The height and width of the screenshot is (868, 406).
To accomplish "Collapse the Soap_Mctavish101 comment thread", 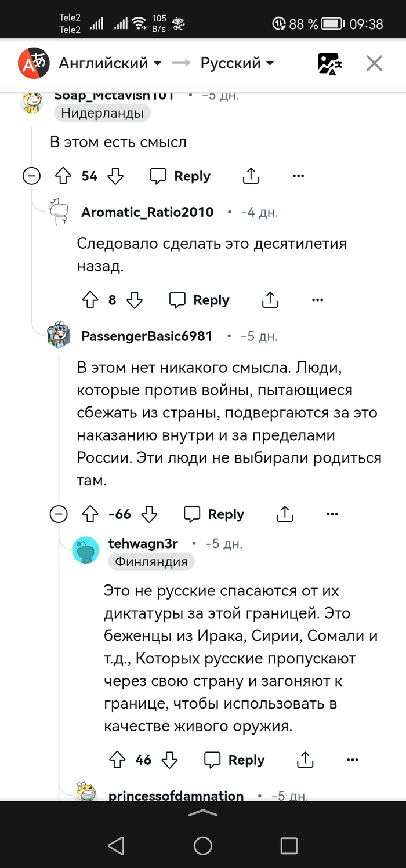I will pyautogui.click(x=31, y=176).
